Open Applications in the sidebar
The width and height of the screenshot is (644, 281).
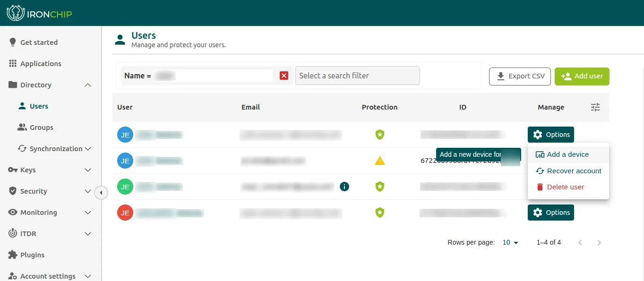pos(35,64)
